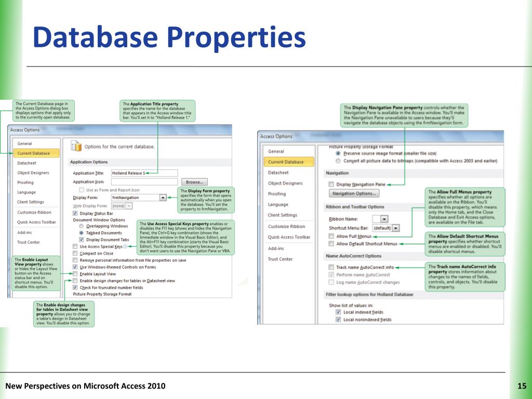Open the Web Display Form dropdown
This screenshot has width=532, height=399.
point(129,206)
